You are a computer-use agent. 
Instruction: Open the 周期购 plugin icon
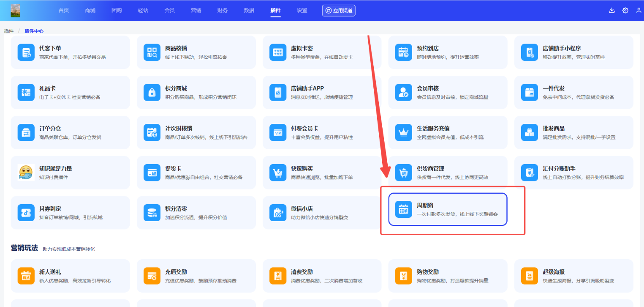[403, 210]
